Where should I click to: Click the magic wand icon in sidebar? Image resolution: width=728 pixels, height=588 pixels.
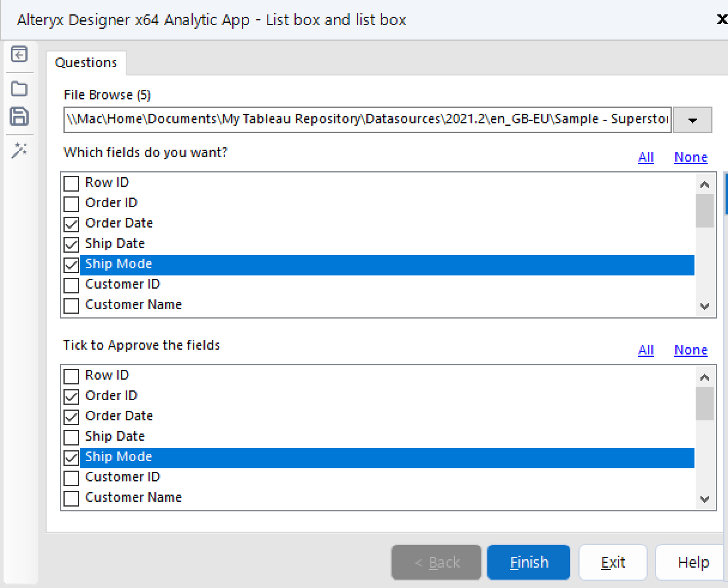pos(19,151)
